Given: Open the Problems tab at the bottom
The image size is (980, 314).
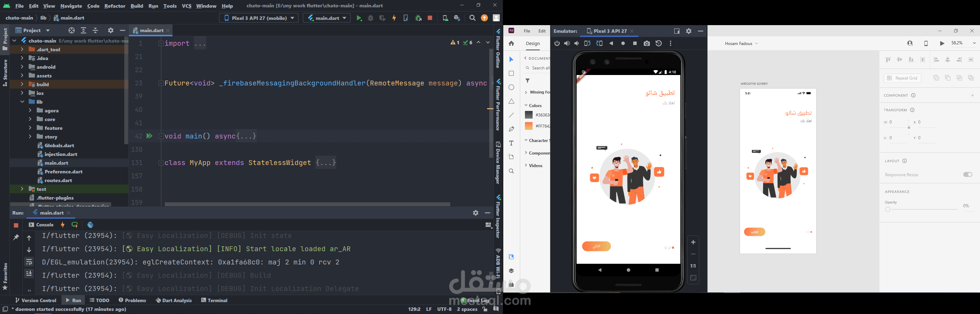Looking at the screenshot, I should pyautogui.click(x=132, y=300).
